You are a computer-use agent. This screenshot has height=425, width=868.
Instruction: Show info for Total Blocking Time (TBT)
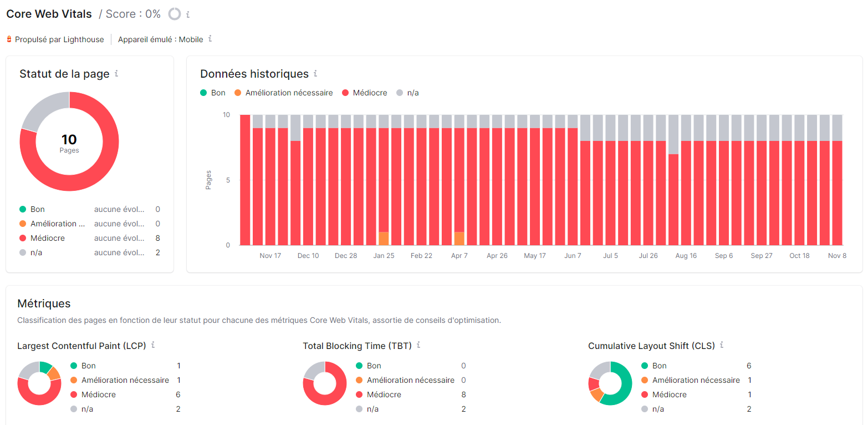[x=418, y=345]
